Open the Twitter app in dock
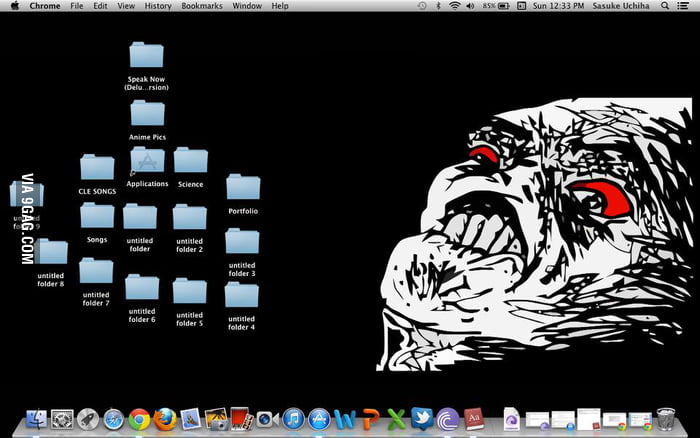Viewport: 700px width, 438px height. pyautogui.click(x=421, y=420)
